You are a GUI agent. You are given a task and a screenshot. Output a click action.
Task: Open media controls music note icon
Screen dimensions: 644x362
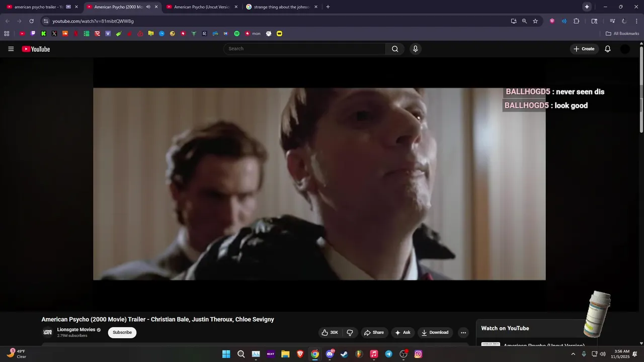point(612,21)
